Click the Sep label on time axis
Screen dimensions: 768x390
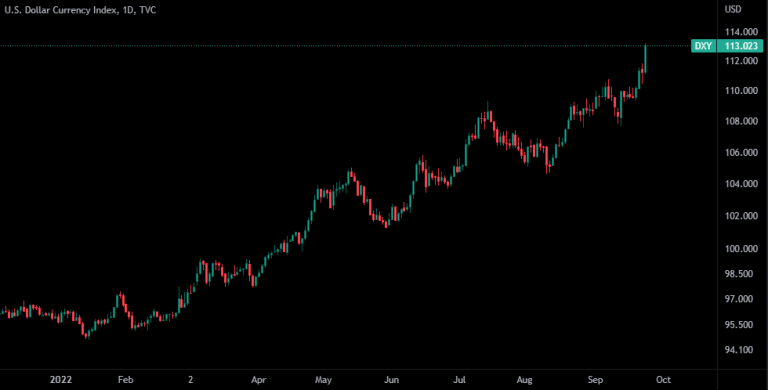click(596, 380)
